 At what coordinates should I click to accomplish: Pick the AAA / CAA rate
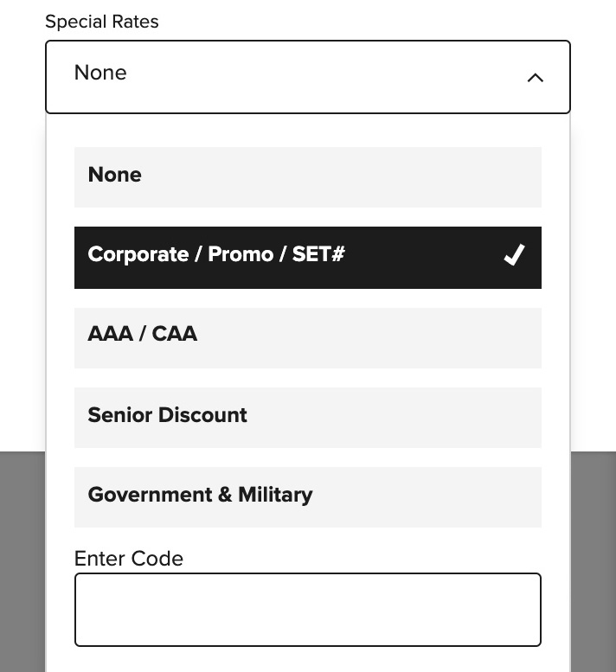click(308, 338)
